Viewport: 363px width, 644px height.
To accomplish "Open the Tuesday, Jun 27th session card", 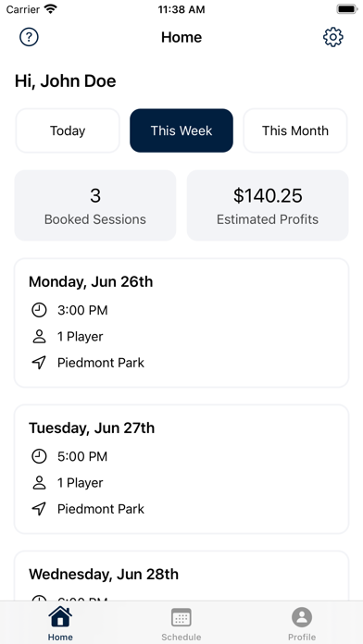I will (x=181, y=469).
